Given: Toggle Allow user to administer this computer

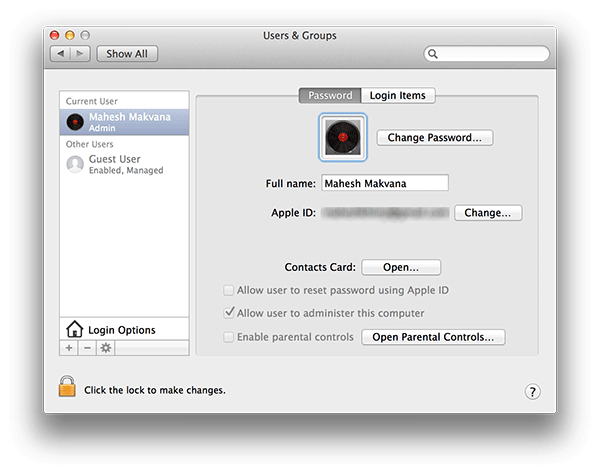Looking at the screenshot, I should pos(229,313).
